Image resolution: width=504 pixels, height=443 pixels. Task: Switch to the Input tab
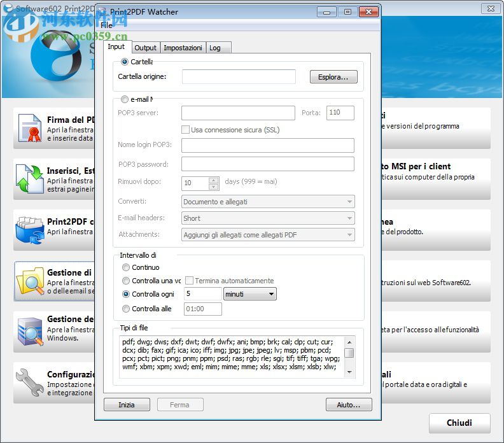pos(116,47)
